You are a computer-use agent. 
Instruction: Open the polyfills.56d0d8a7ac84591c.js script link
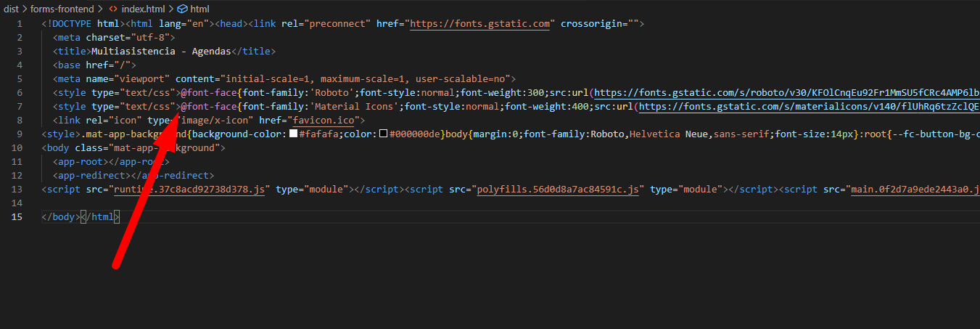coord(557,190)
